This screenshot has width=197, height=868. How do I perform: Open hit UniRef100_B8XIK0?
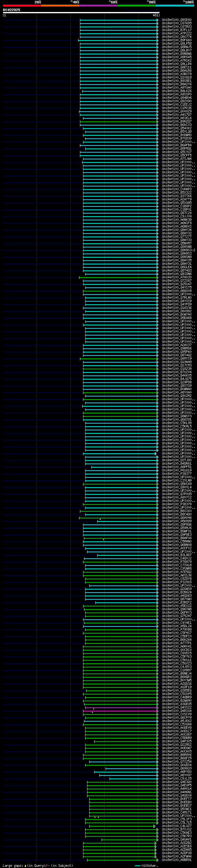click(176, 511)
